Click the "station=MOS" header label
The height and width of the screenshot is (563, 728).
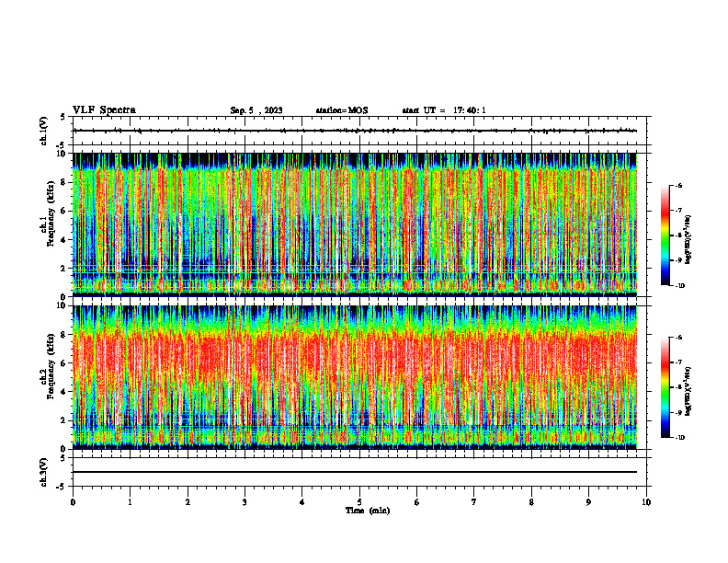342,110
